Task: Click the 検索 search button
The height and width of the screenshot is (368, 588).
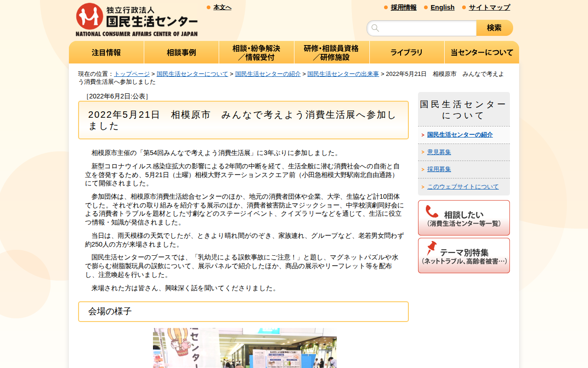Action: pyautogui.click(x=494, y=28)
